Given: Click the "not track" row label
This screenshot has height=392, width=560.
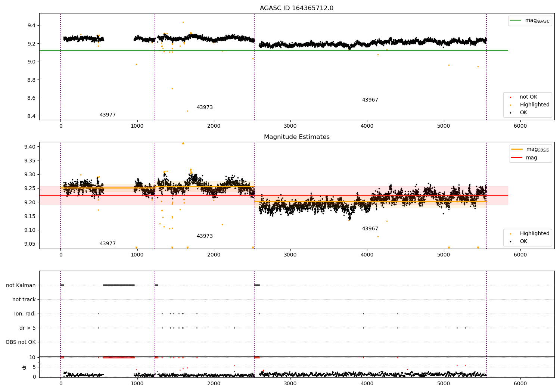Looking at the screenshot, I should click(x=24, y=300).
